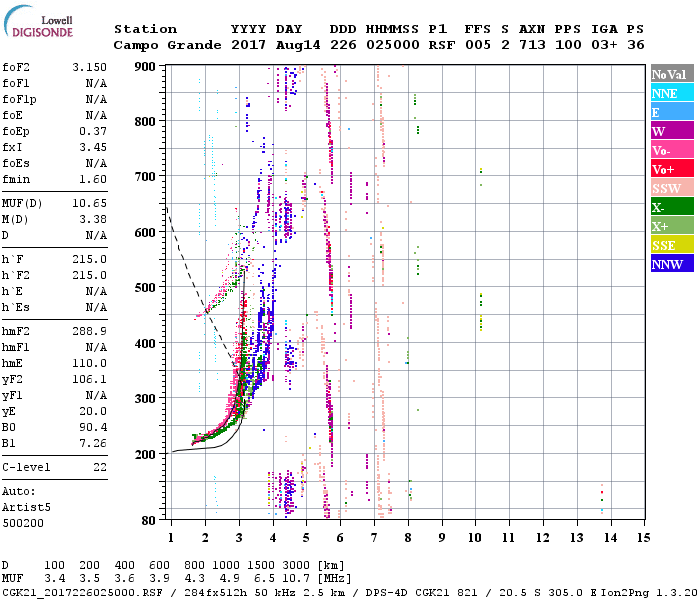Click the 500 km height axis label

click(x=145, y=288)
